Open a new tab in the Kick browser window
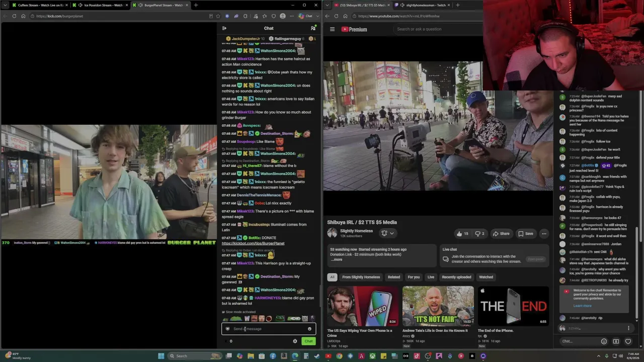Image resolution: width=644 pixels, height=362 pixels. pos(196,5)
